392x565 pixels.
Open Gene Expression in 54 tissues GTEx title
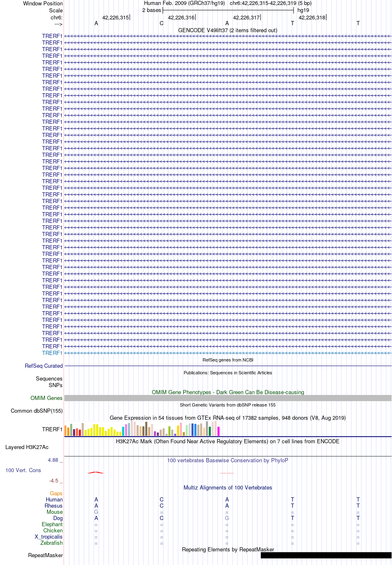coord(228,418)
